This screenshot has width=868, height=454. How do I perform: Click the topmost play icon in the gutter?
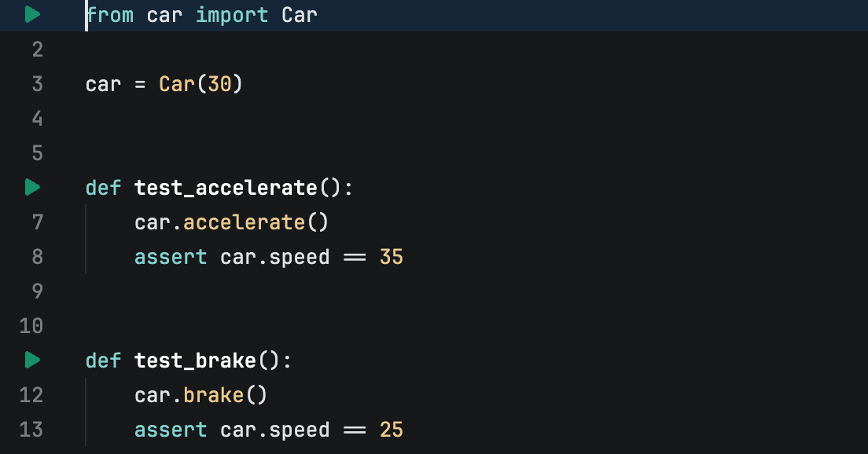point(31,13)
